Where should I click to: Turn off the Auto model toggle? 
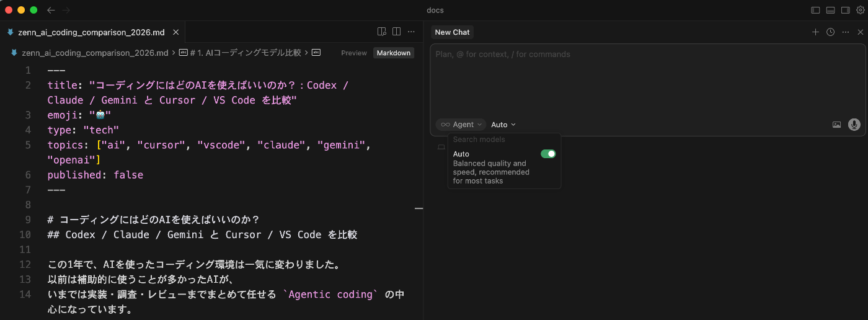[548, 154]
